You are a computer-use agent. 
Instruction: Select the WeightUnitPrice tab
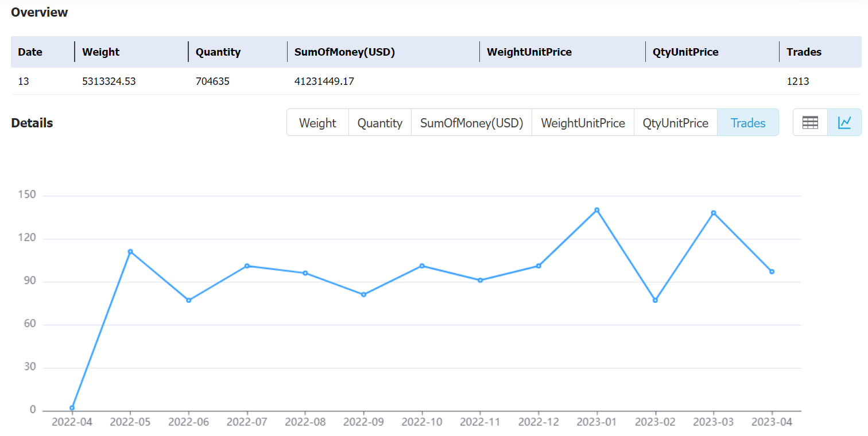coord(583,123)
